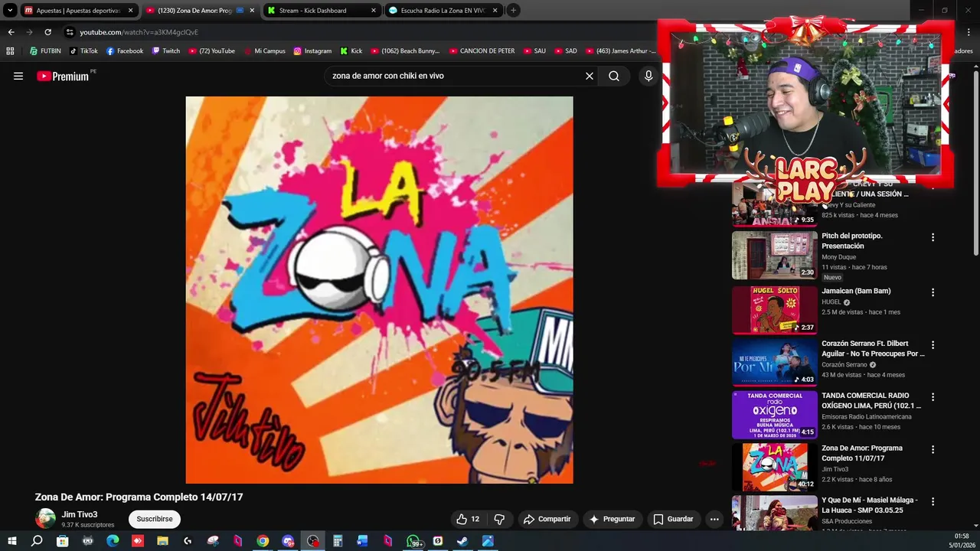Reload the page with refresh icon
This screenshot has height=551, width=980.
coord(47,32)
